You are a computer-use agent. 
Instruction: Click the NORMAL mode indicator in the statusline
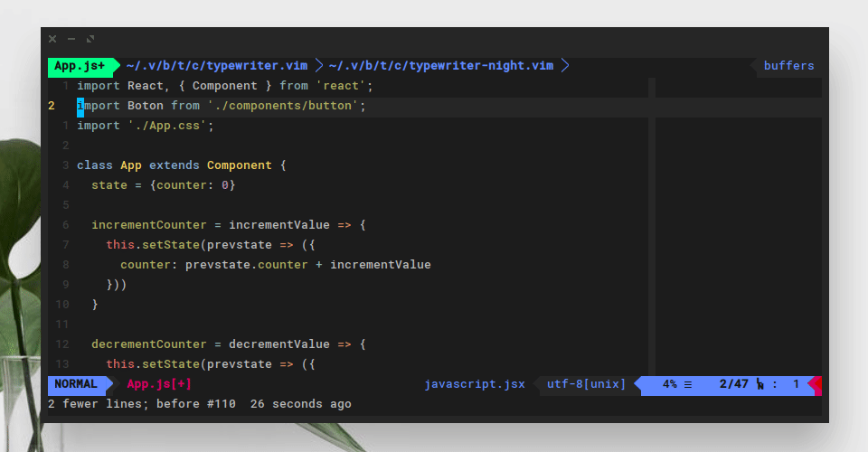76,384
